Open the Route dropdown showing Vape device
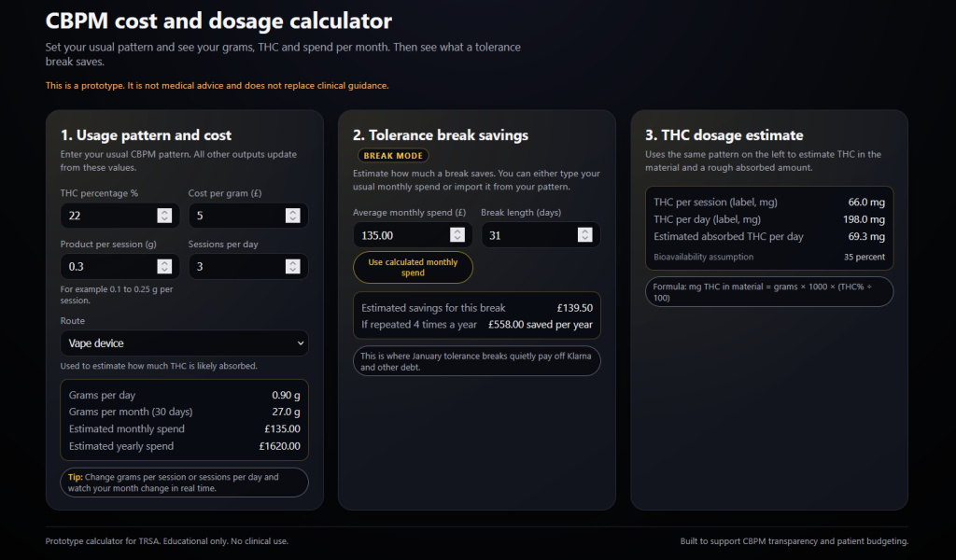 tap(184, 343)
